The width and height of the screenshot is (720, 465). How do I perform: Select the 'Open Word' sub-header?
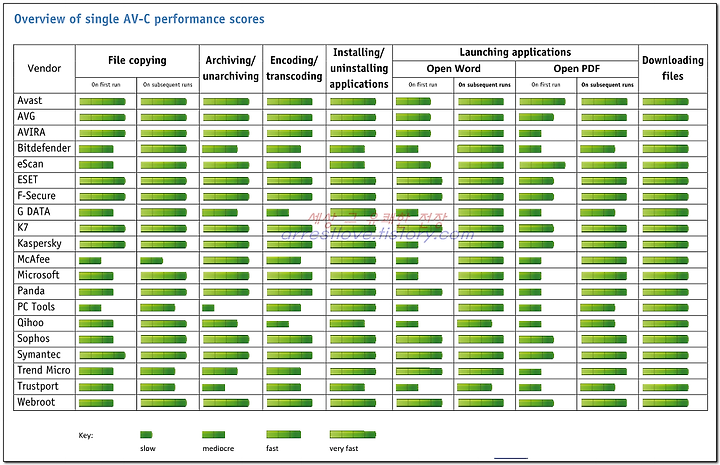click(x=454, y=69)
